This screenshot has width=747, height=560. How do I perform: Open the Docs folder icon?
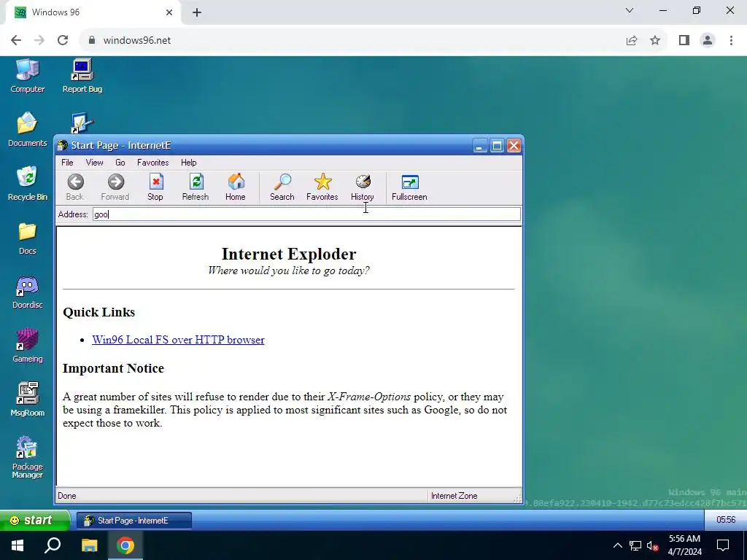tap(28, 238)
